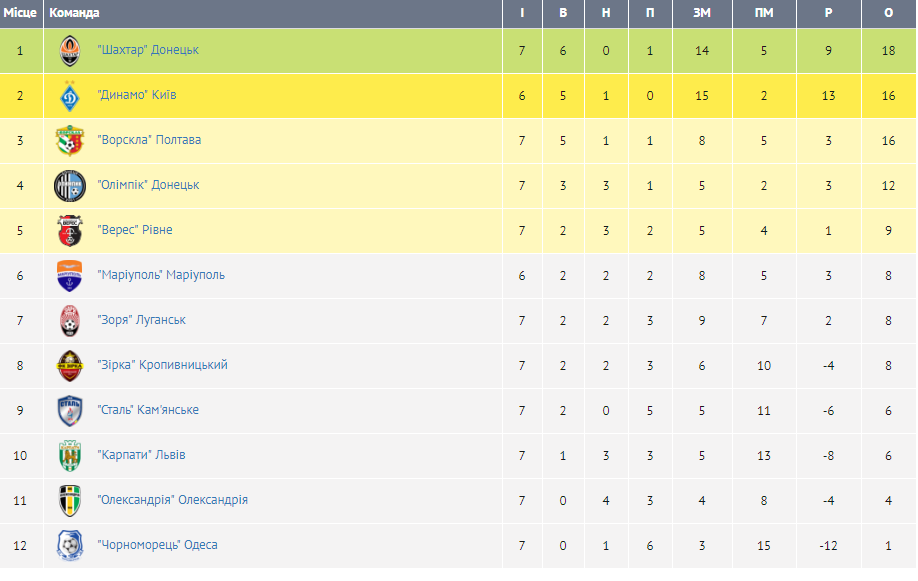918x581 pixels.
Task: Click the "ЗМ" goals scored header
Action: point(702,13)
